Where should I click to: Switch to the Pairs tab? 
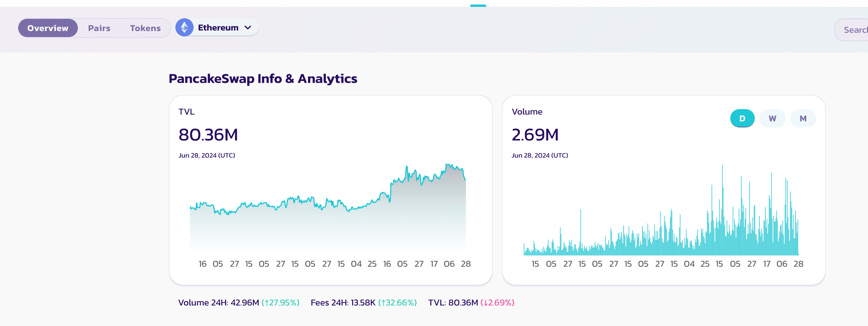99,28
